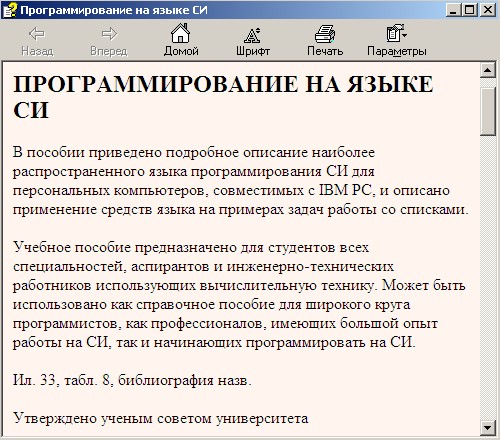This screenshot has height=440, width=500.
Task: Click the scrollbar track below the thumb
Action: coord(488,277)
